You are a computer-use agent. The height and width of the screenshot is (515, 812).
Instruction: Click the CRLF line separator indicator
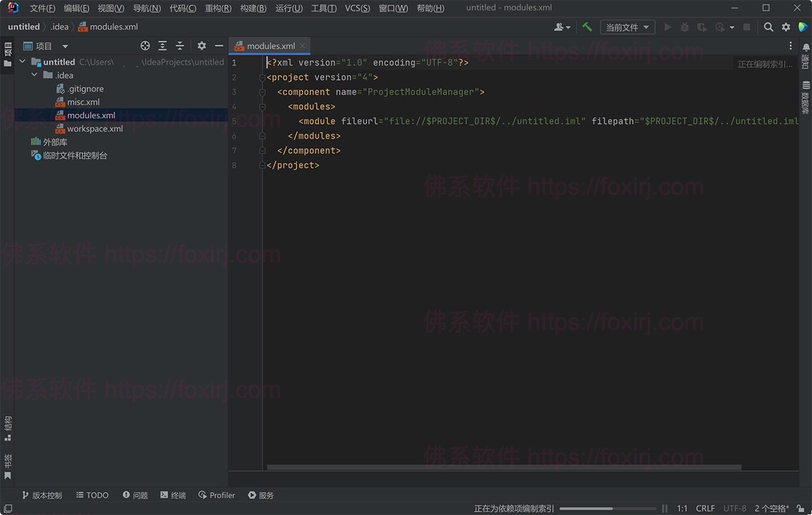705,508
